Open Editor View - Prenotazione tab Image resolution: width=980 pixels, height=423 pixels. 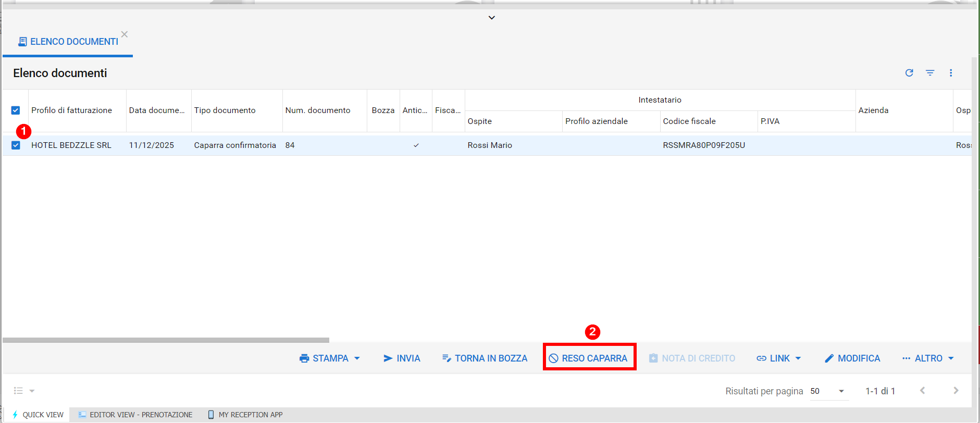(135, 415)
